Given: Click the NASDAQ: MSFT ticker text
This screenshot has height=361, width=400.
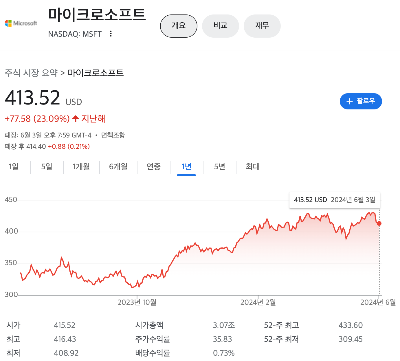Looking at the screenshot, I should click(75, 34).
